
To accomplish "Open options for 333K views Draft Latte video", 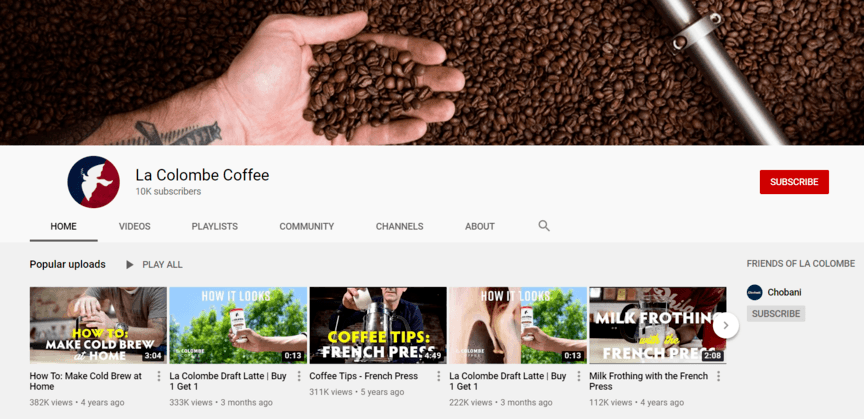I will tap(298, 377).
